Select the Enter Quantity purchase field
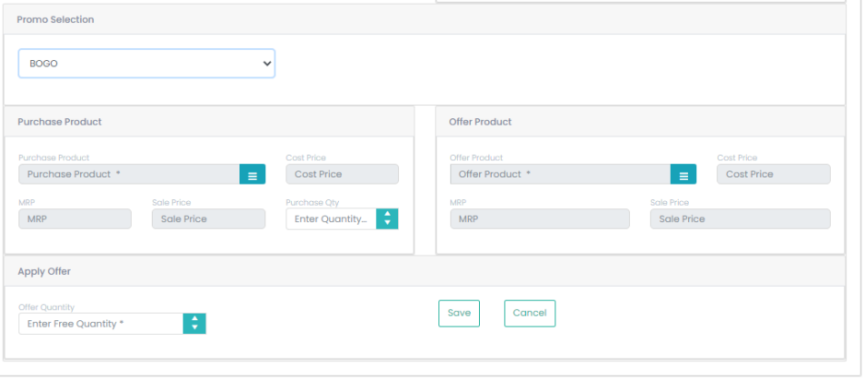This screenshot has height=383, width=868. tap(331, 219)
